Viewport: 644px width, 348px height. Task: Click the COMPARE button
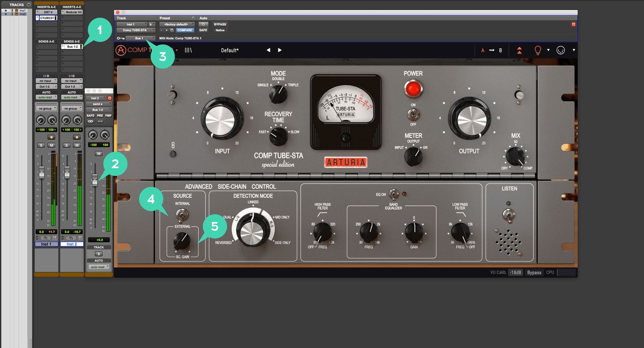pyautogui.click(x=185, y=30)
